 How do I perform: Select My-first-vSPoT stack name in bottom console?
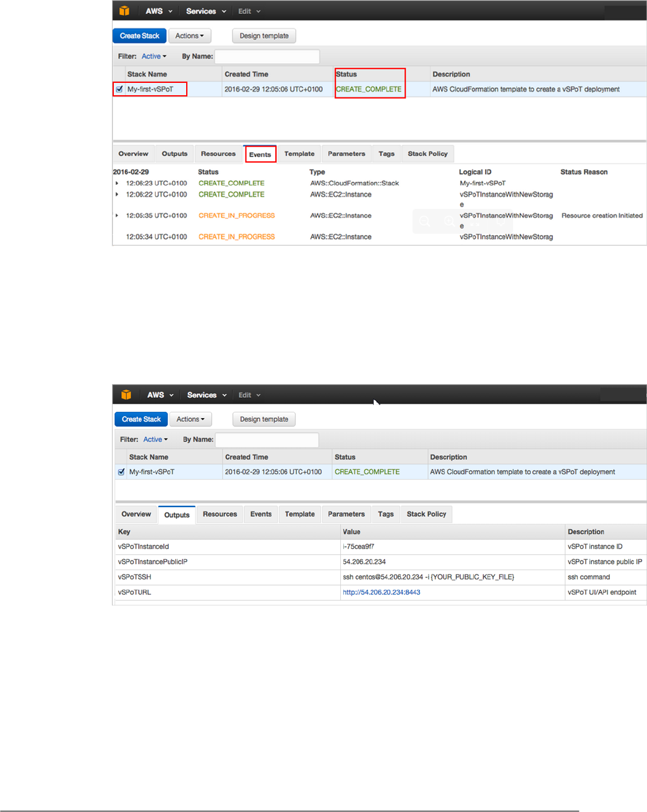(x=152, y=472)
